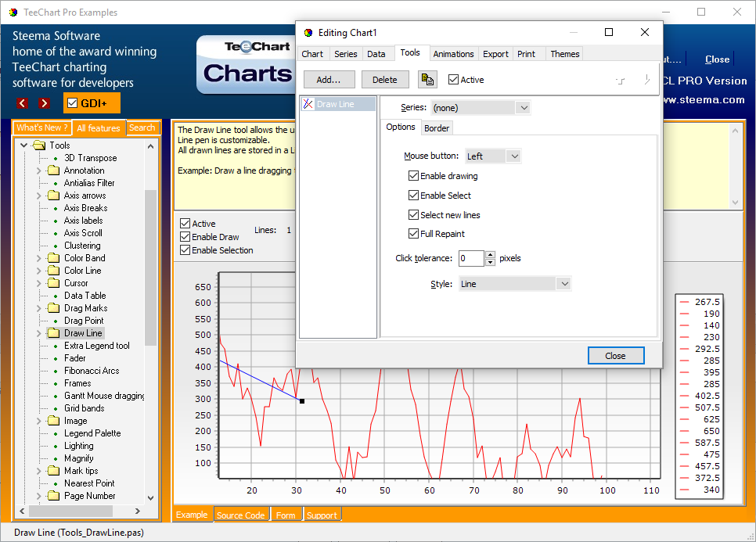Screen dimensions: 756x542
Task: Open the Source Code tab
Action: (x=240, y=515)
